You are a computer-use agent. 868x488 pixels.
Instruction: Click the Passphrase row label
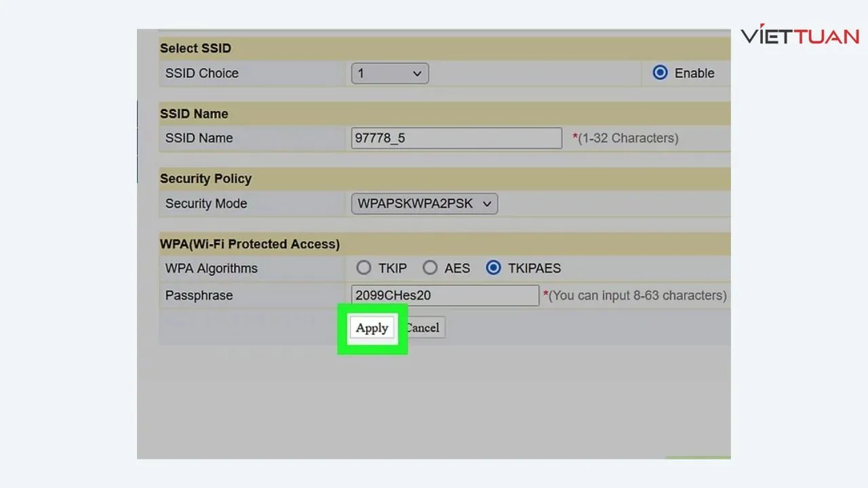point(199,296)
